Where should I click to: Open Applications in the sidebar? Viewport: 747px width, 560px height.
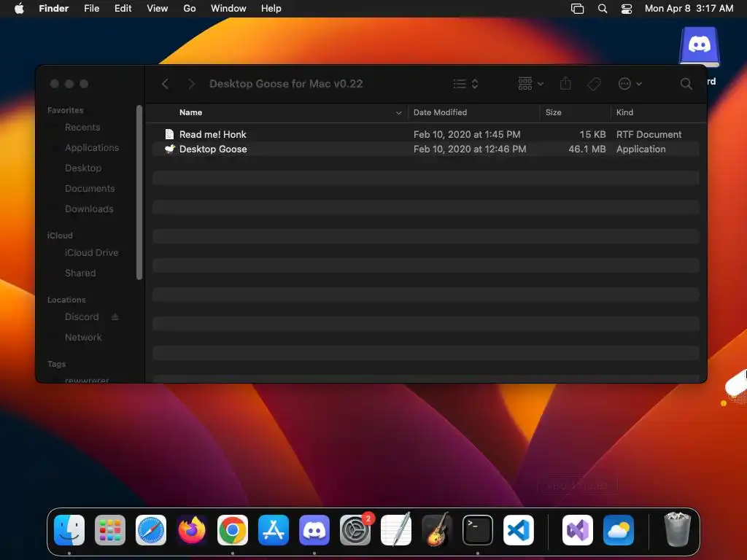click(x=91, y=147)
